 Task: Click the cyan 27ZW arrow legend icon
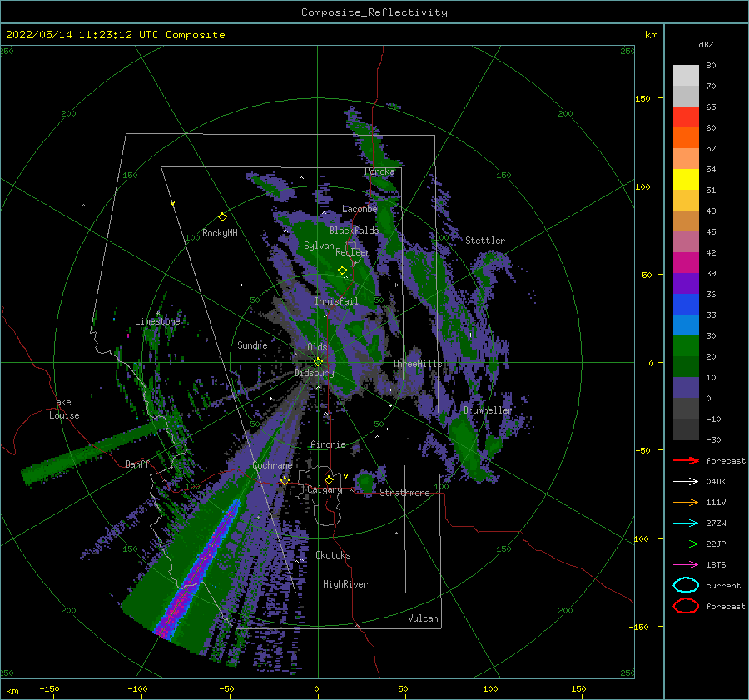(686, 524)
